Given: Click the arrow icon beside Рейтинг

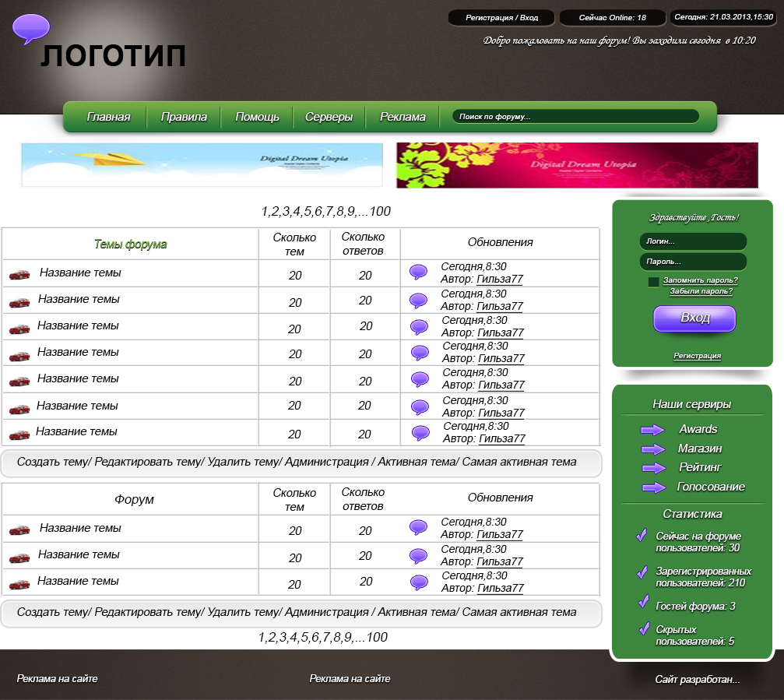Looking at the screenshot, I should click(x=652, y=468).
